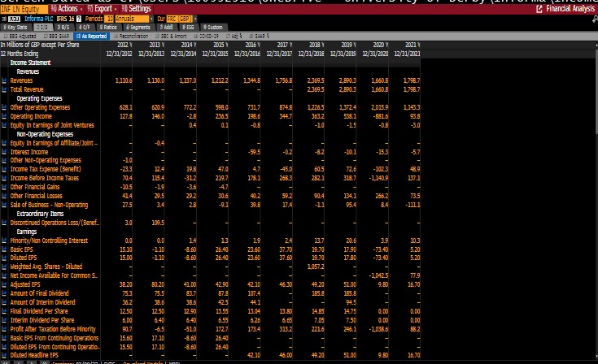
Task: Click chart icon beside Discontinued Operations Loss
Action: 4,223
